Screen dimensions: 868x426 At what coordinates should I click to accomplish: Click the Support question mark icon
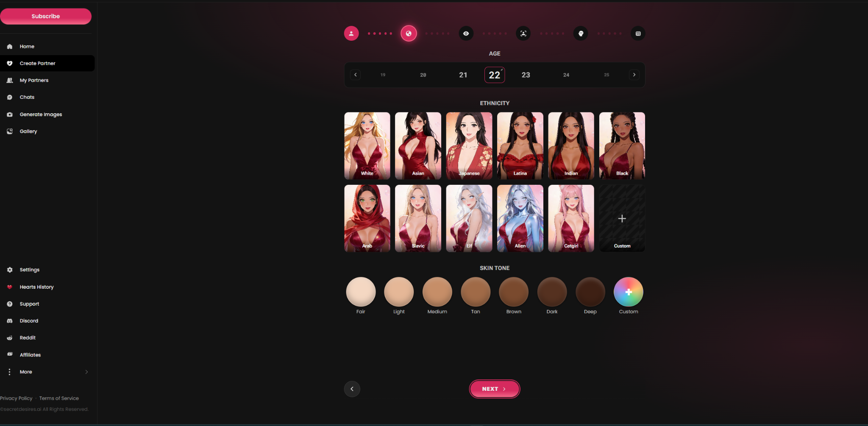[x=10, y=304]
